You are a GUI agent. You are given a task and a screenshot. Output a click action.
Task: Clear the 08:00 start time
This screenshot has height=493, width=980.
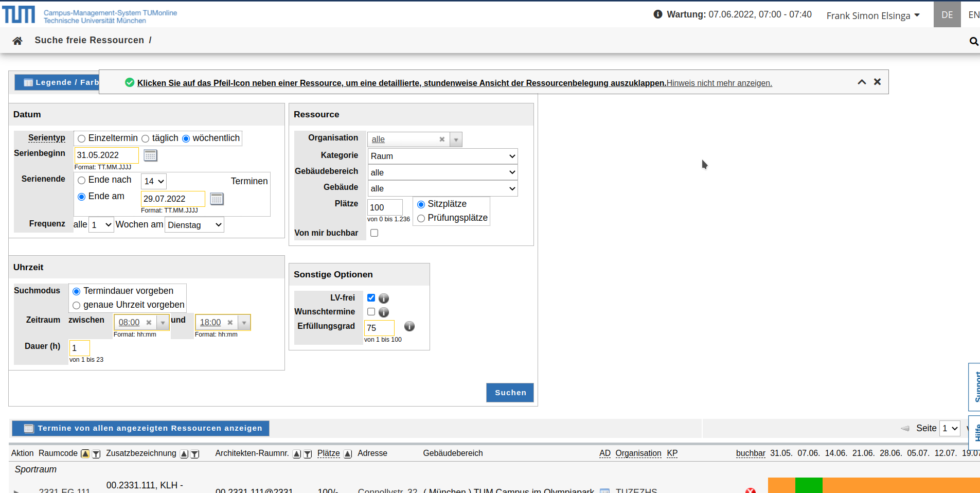pos(149,323)
